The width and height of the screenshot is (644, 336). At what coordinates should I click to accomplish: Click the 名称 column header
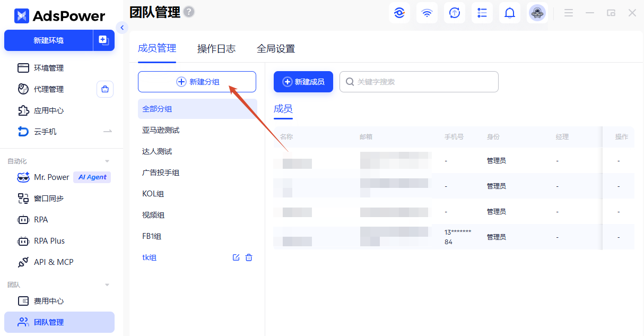pos(286,137)
